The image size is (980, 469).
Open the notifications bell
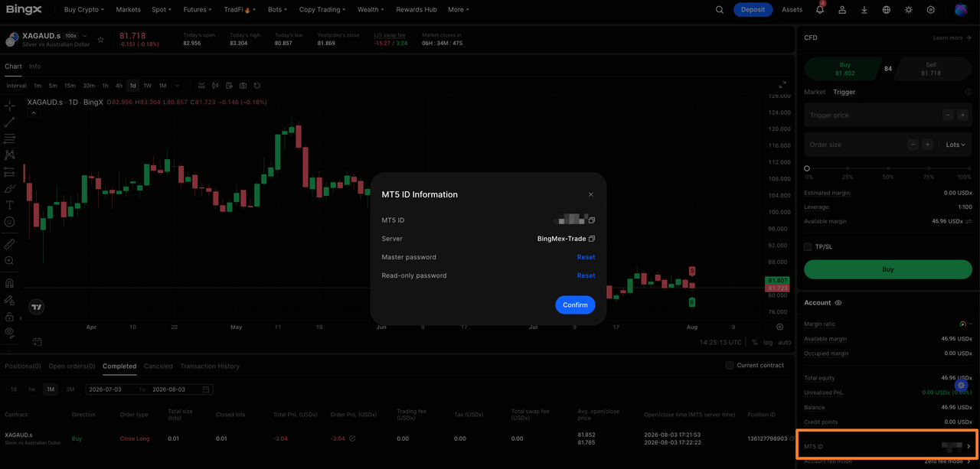821,10
